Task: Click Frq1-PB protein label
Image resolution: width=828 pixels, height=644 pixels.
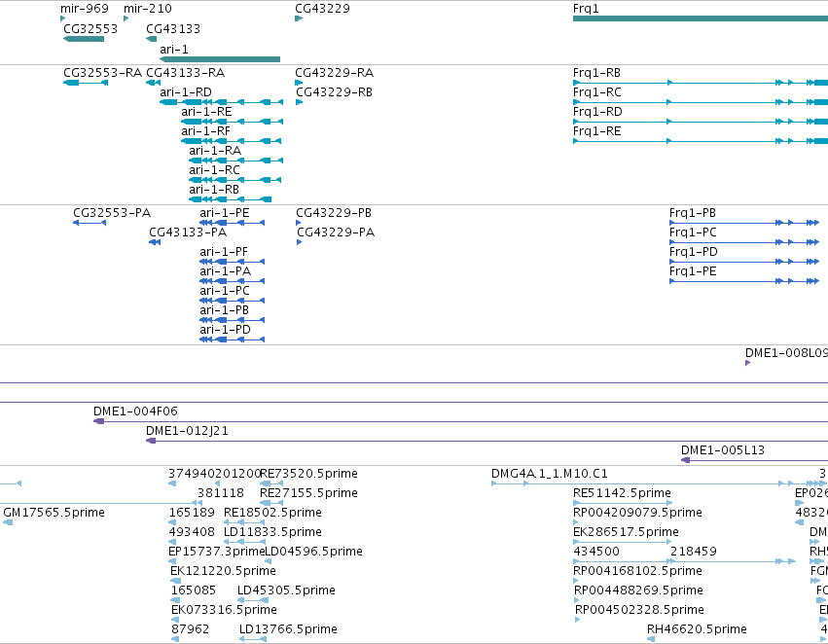Action: click(693, 213)
